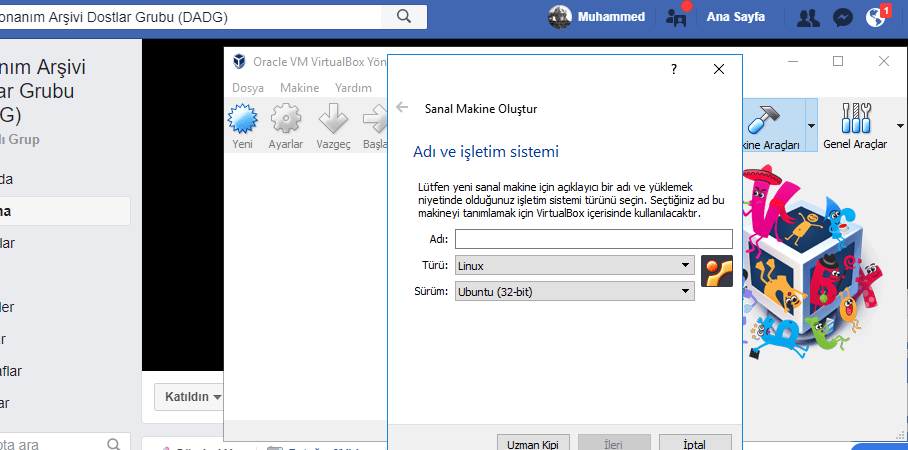Click the sidebar search magnifier icon
The height and width of the screenshot is (450, 908).
[x=114, y=444]
